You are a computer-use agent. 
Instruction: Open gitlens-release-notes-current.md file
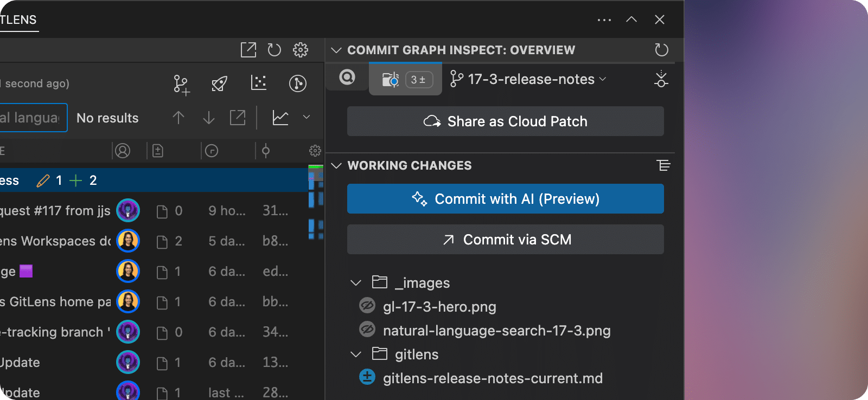coord(493,378)
